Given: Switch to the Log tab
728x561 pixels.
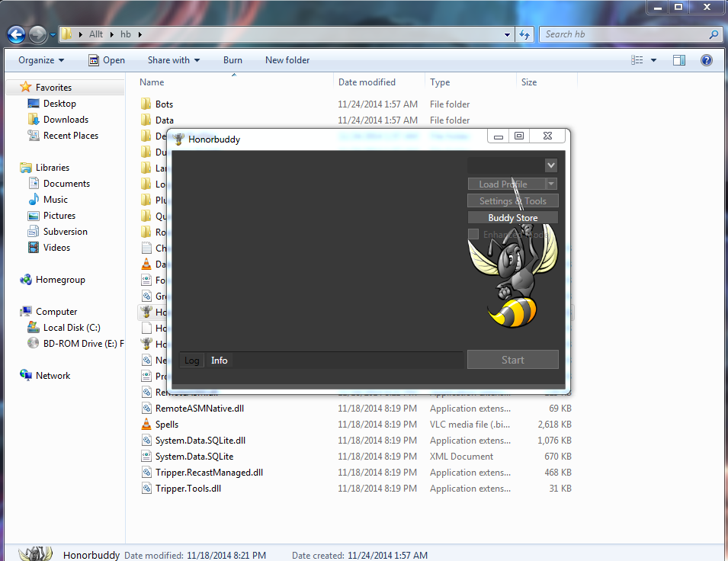Looking at the screenshot, I should 192,361.
